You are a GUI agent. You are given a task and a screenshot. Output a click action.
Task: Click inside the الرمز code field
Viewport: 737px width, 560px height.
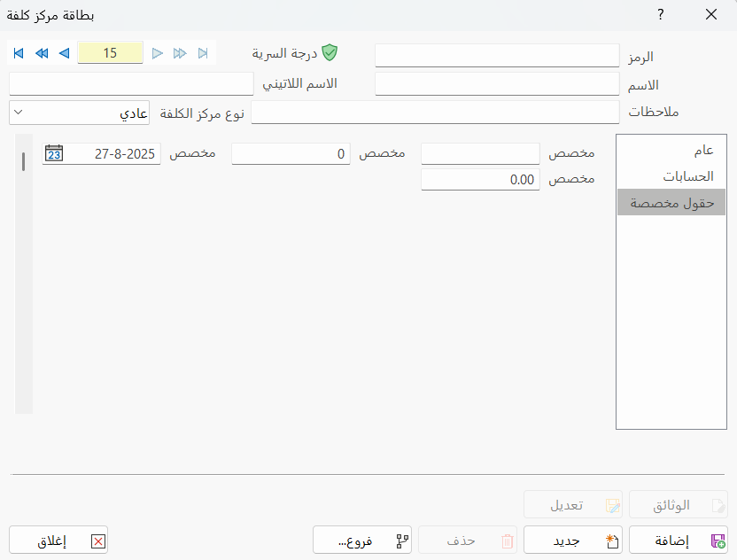pyautogui.click(x=496, y=55)
